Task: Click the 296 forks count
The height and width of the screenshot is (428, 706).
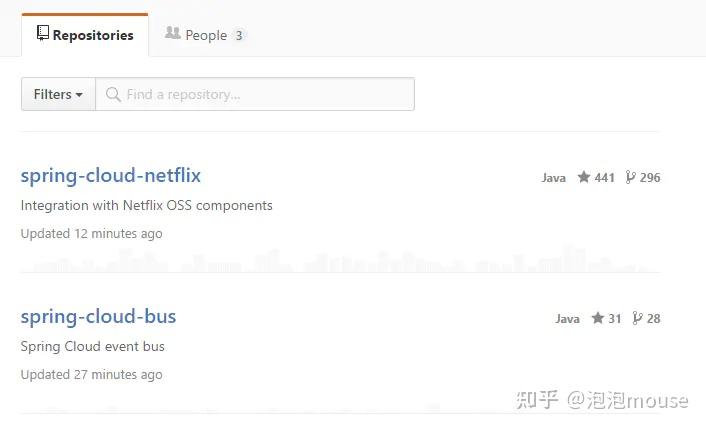Action: [x=650, y=178]
